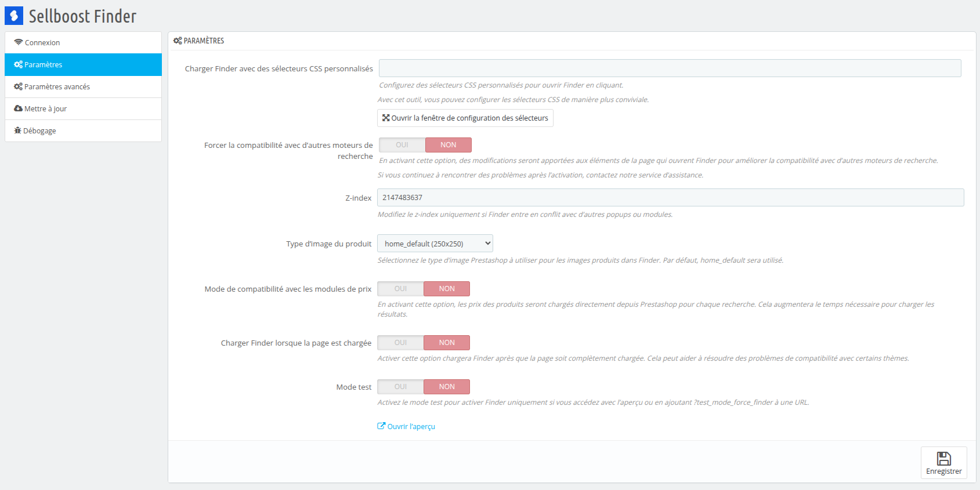This screenshot has width=980, height=490.
Task: Click the wifi icon beside Connexion
Action: tap(19, 42)
